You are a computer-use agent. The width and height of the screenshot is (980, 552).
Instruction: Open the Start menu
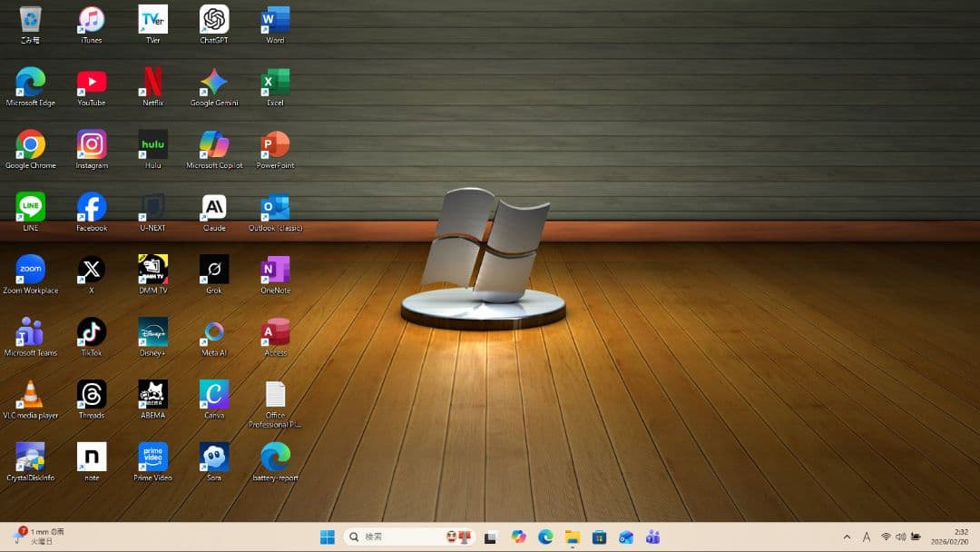tap(326, 536)
